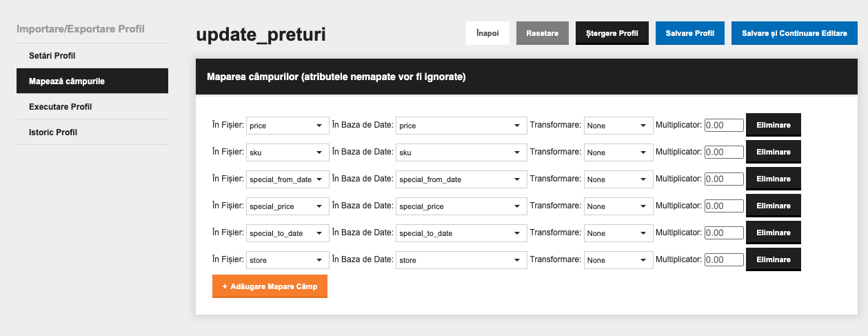Click Salvare Profil button

point(690,33)
